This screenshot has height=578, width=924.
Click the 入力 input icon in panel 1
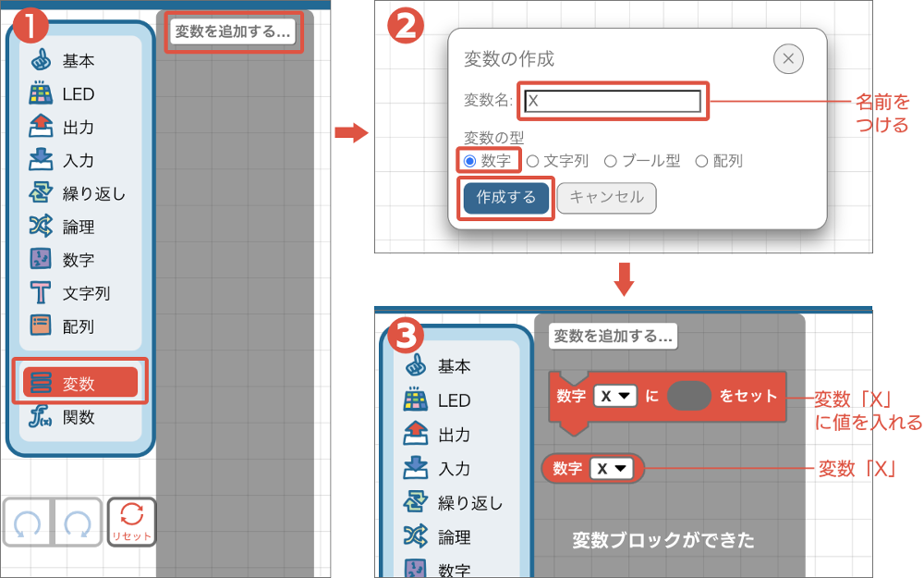point(41,160)
